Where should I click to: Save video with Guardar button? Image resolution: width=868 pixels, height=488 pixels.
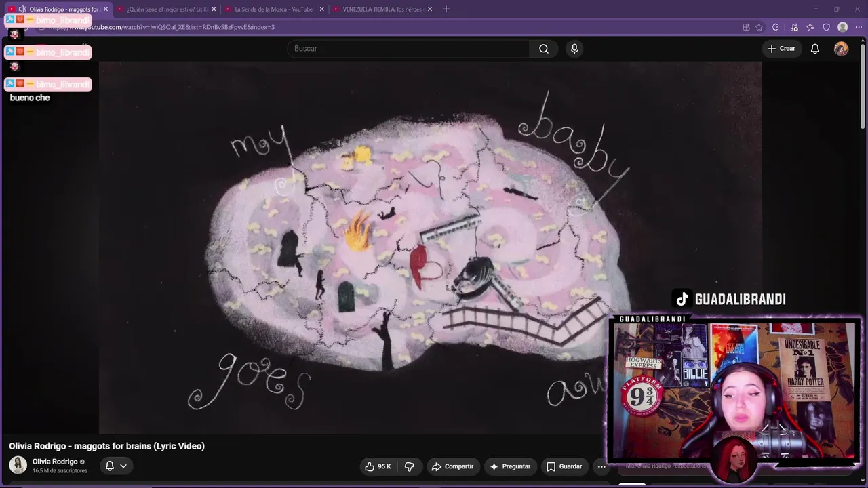point(564,466)
